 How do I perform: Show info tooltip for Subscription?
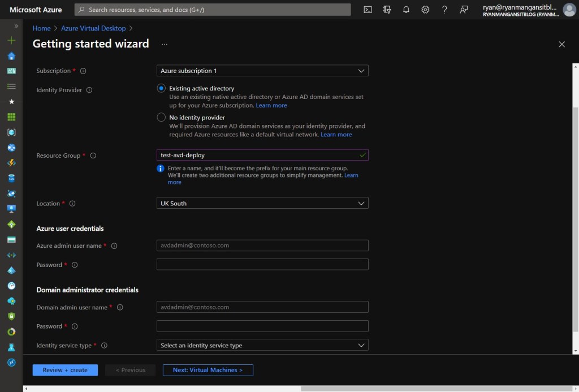83,71
